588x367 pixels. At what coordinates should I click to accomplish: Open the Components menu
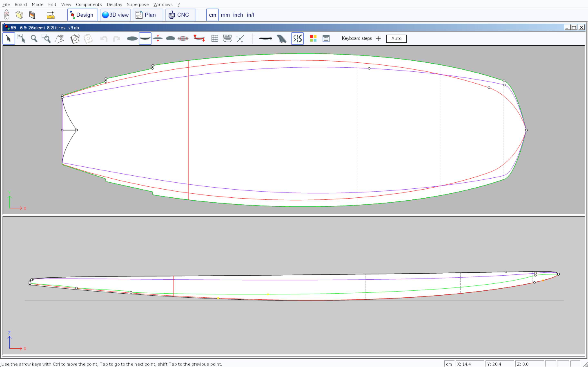89,4
